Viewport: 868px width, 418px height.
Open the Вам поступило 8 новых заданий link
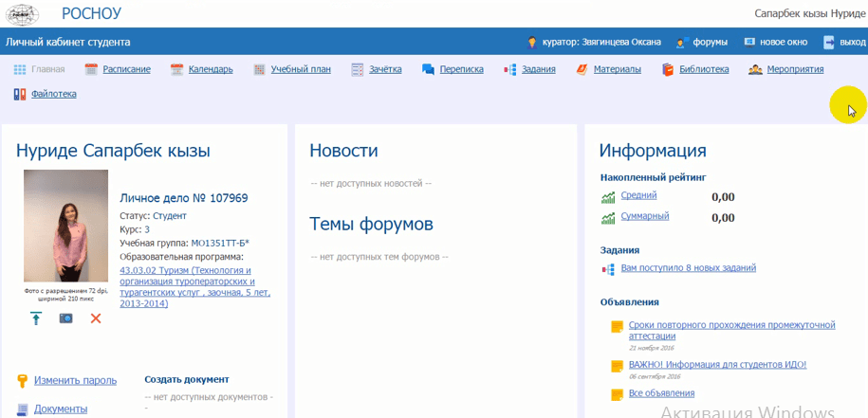pos(688,268)
